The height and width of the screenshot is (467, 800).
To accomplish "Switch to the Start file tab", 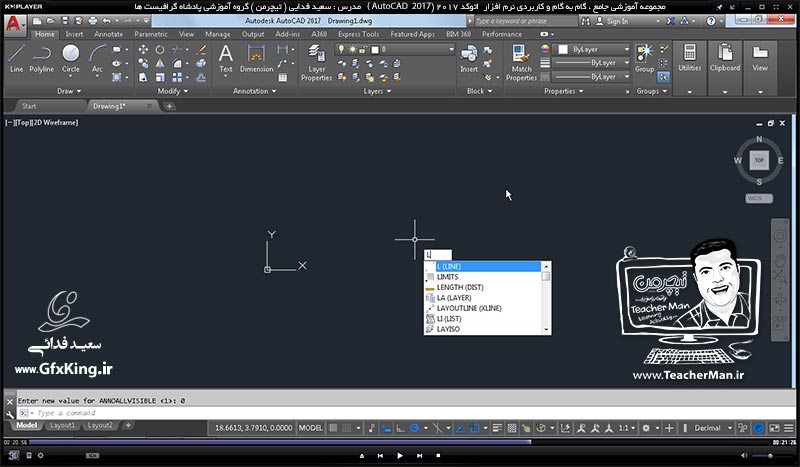I will pyautogui.click(x=29, y=106).
